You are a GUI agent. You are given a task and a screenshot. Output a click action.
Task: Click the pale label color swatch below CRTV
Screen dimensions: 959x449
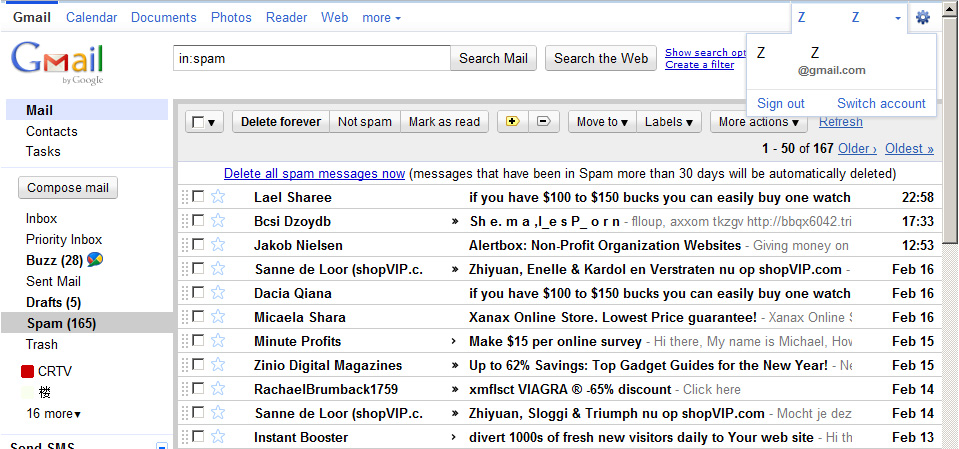pos(27,392)
